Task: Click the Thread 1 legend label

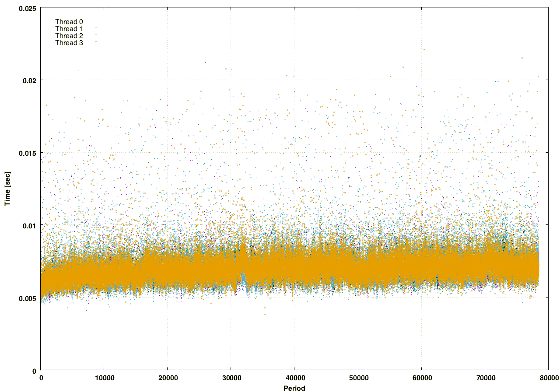Action: (x=69, y=28)
